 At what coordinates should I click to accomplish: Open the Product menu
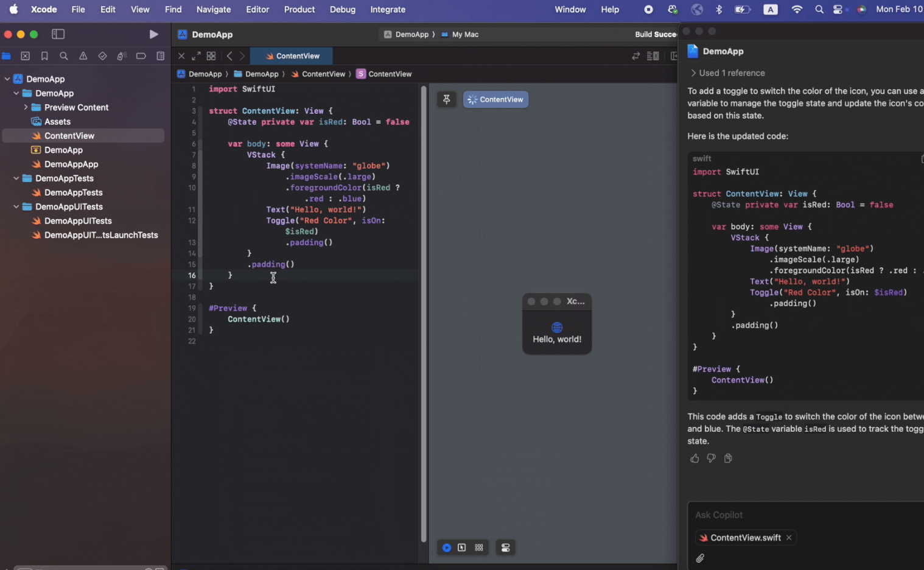tap(299, 10)
